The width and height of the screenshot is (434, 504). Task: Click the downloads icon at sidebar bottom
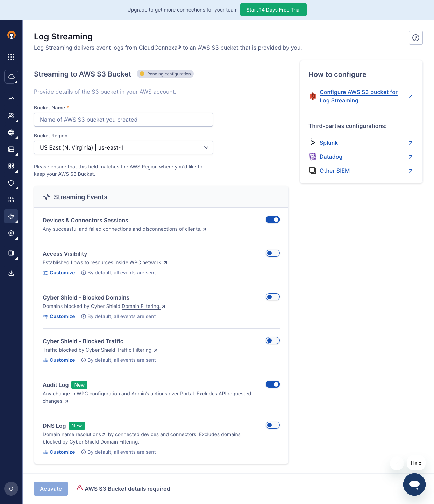pyautogui.click(x=11, y=273)
